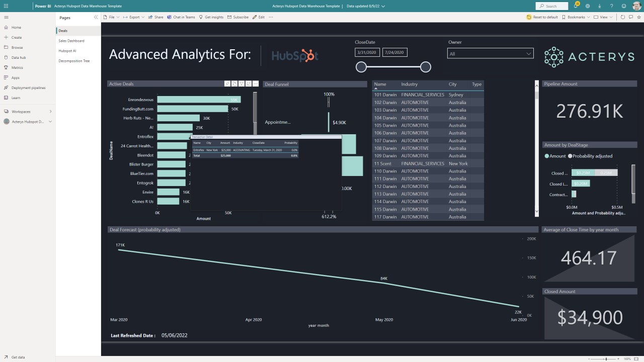644x362 pixels.
Task: Pin the Active Deals visual
Action: coord(227,83)
